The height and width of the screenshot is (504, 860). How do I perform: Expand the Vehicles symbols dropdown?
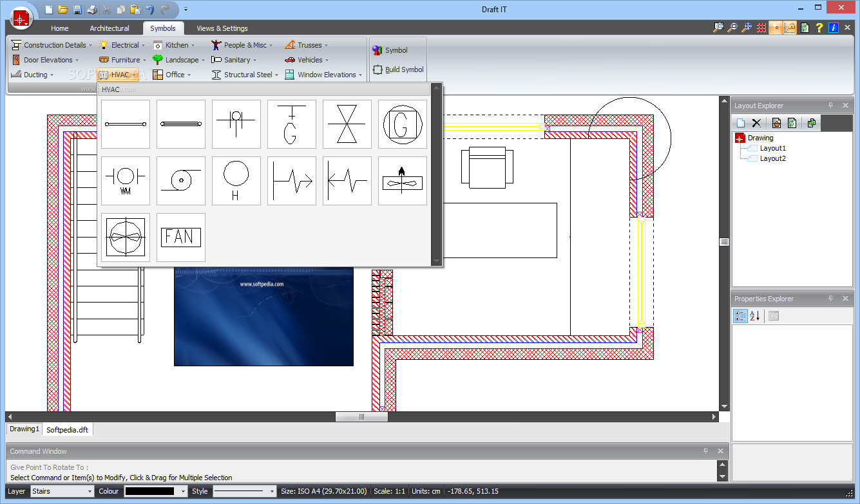pyautogui.click(x=307, y=60)
